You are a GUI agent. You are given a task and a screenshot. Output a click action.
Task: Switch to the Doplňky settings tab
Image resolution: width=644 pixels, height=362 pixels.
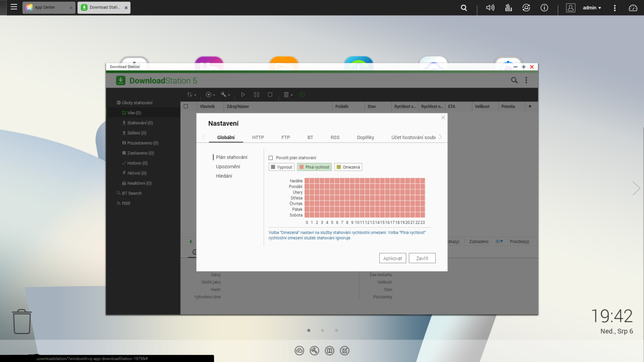pos(366,137)
